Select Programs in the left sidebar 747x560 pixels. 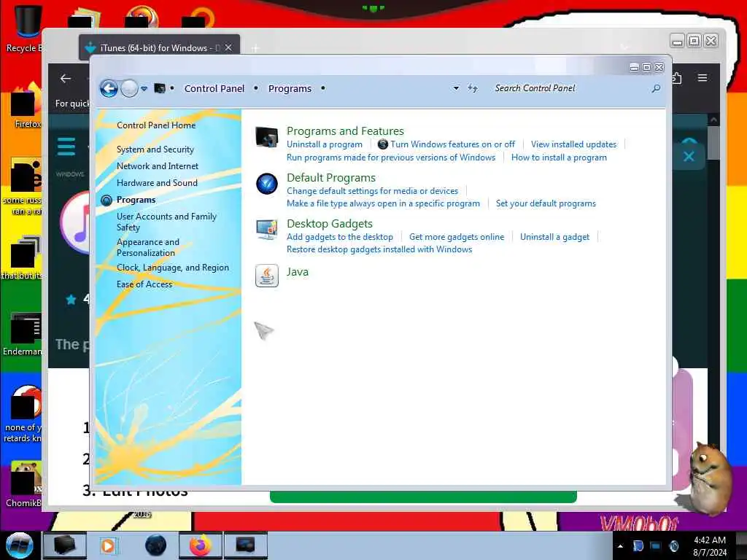(136, 200)
